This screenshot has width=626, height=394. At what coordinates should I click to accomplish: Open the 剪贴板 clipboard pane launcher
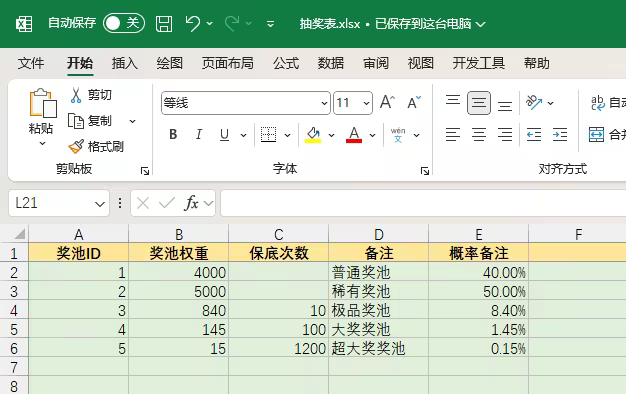(x=145, y=171)
